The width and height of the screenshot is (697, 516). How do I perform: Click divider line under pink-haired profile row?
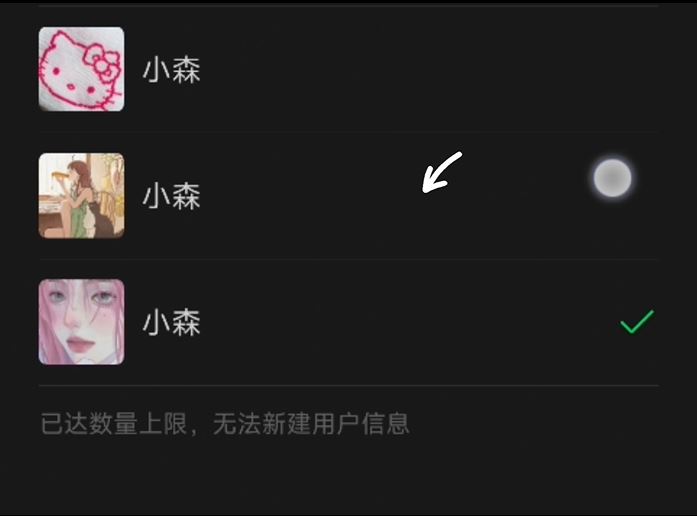[348, 386]
